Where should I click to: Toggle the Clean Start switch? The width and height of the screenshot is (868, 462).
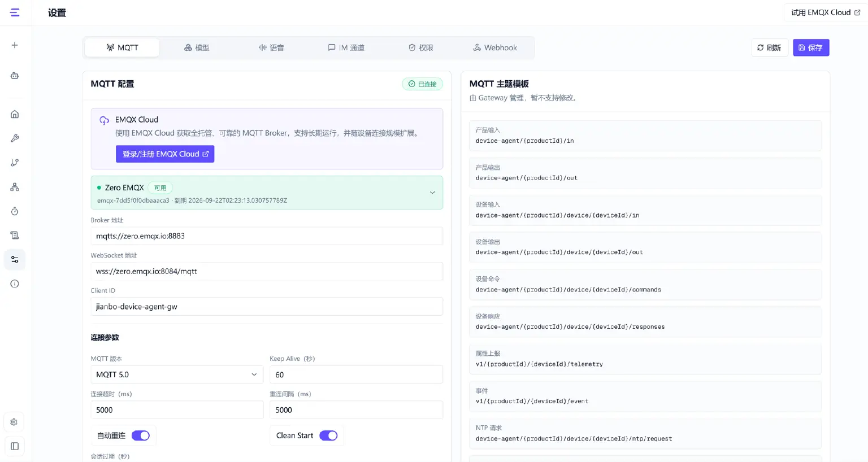click(x=328, y=435)
